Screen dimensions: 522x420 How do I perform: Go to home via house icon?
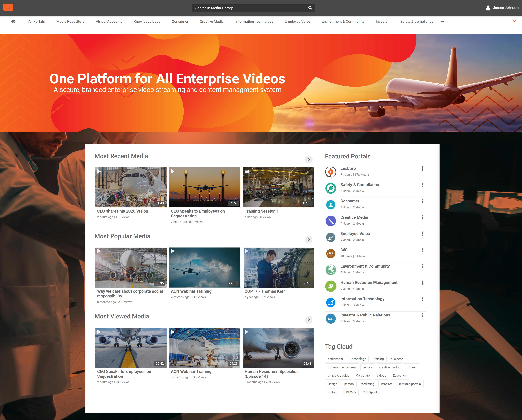tap(13, 22)
